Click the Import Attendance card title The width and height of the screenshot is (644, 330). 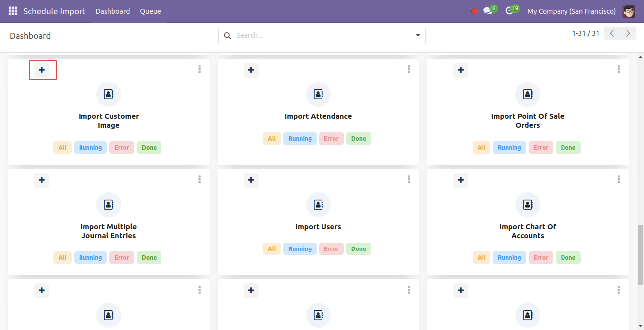(x=319, y=116)
